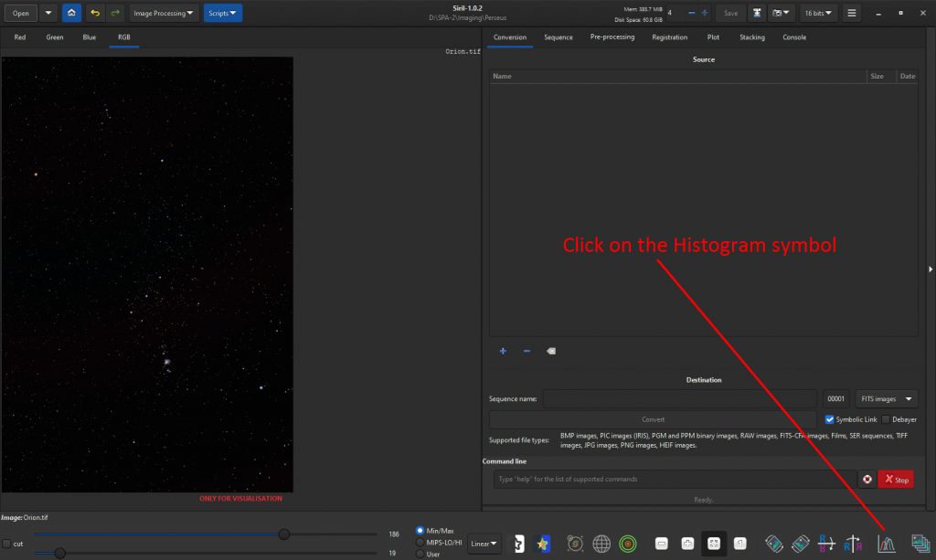This screenshot has width=936, height=560.
Task: Click the negative view icon
Action: 519,544
